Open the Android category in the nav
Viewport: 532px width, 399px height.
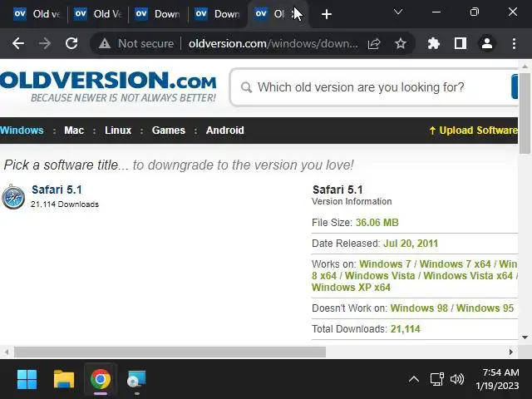[225, 131]
